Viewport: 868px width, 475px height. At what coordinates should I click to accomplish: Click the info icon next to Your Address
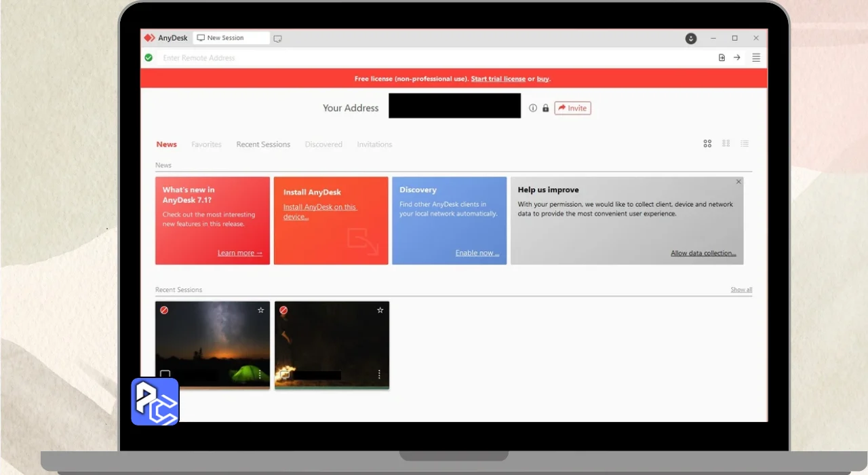tap(533, 108)
